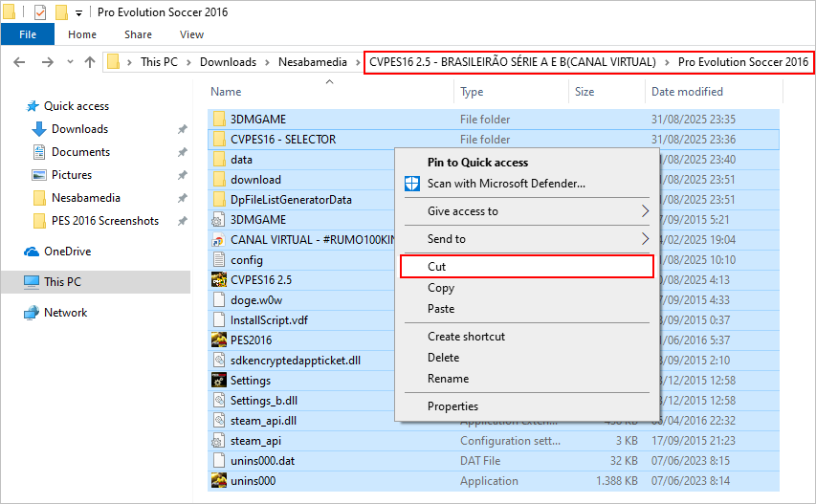The image size is (816, 504).
Task: Expand the Give access to submenu arrow
Action: [645, 211]
